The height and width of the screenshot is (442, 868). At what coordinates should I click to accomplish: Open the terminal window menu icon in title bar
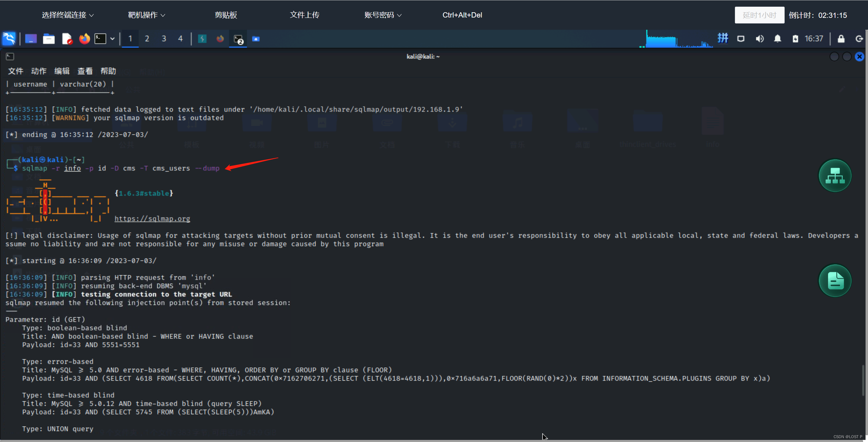(10, 56)
